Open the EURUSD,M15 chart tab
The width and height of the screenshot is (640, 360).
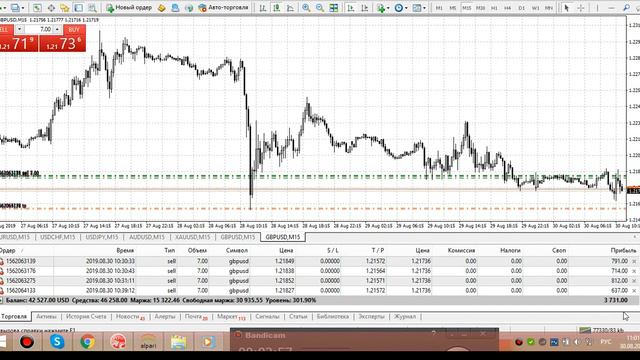tap(15, 237)
